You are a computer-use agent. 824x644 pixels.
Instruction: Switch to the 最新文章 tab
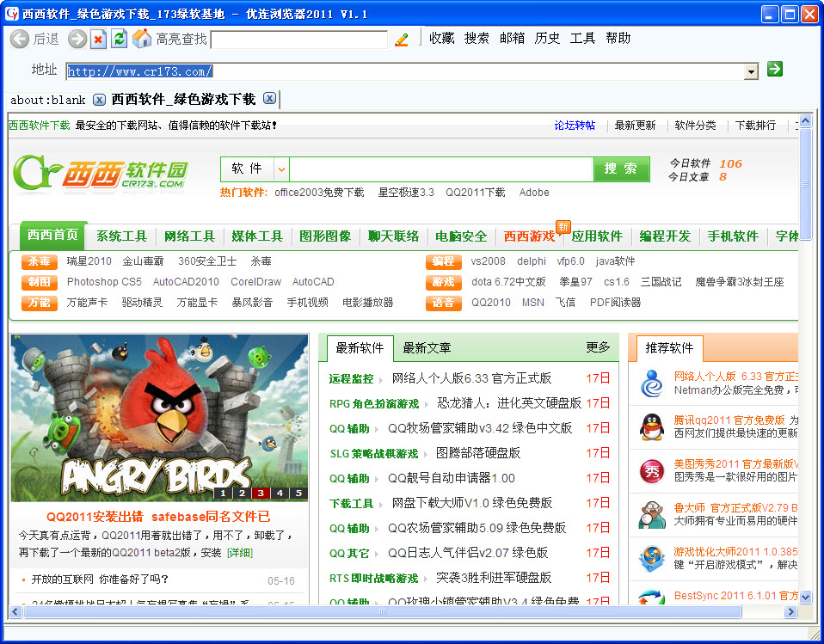426,347
